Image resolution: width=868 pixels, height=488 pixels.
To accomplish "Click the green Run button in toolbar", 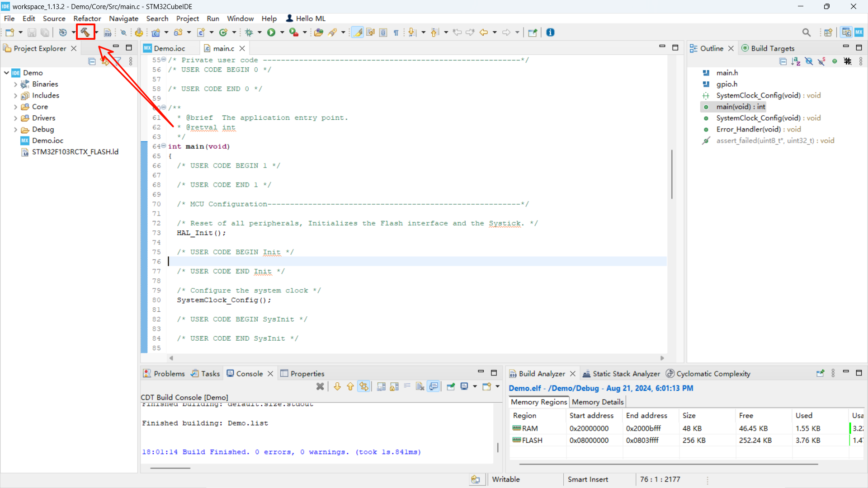I will (271, 33).
